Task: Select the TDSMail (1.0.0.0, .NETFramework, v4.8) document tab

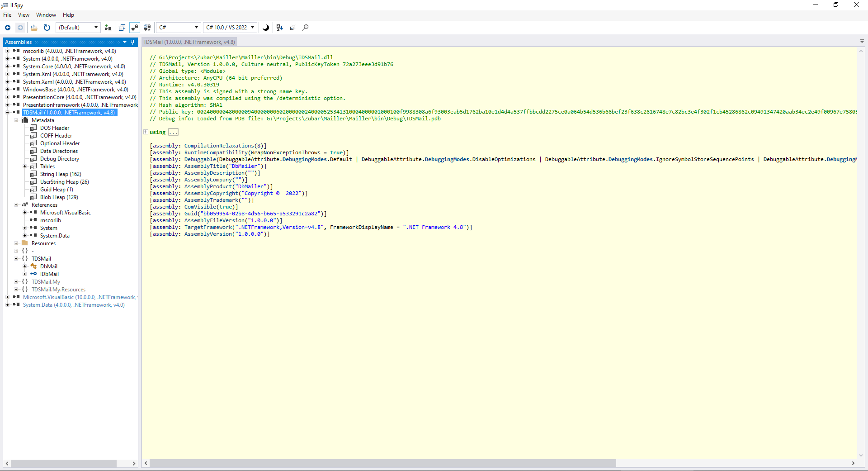Action: point(189,42)
